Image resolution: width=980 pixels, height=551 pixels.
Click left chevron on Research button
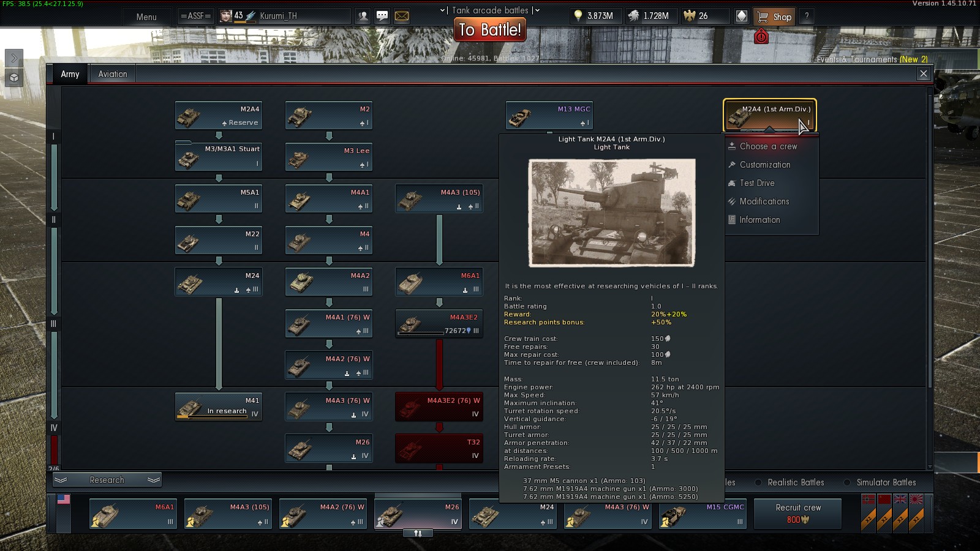(61, 480)
